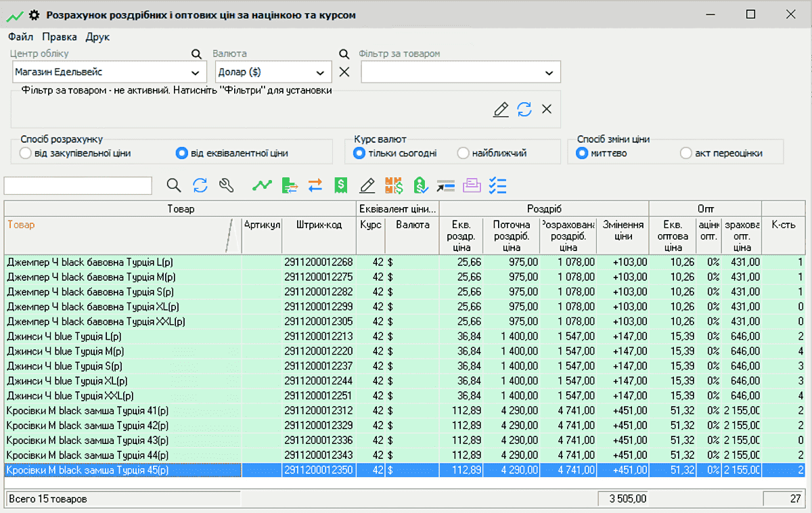Viewport: 812px width, 513px height.
Task: Click the blue checklist icon in toolbar
Action: (497, 185)
